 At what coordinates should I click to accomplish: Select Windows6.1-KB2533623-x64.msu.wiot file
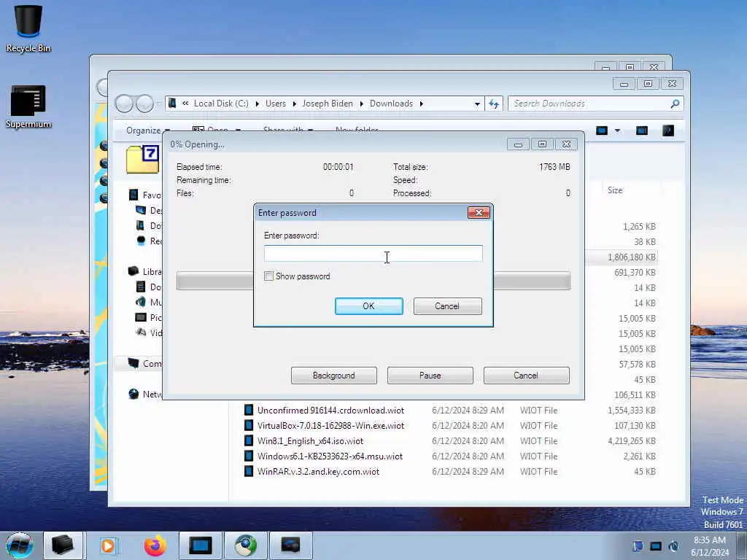[x=330, y=456]
